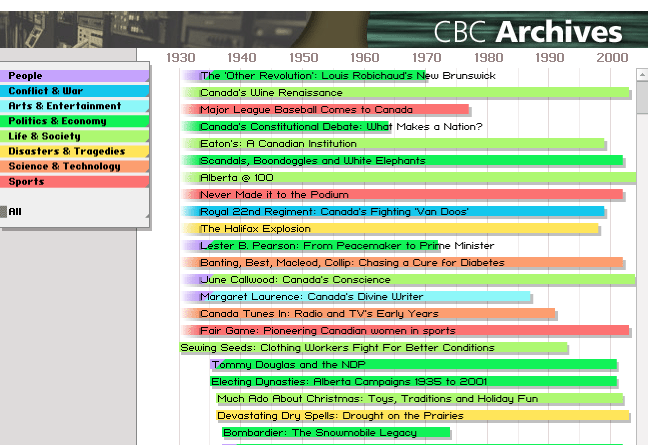Screen dimensions: 648x445
Task: Open Electing Dynasties: Alberta Campaigns topic
Action: (x=414, y=381)
